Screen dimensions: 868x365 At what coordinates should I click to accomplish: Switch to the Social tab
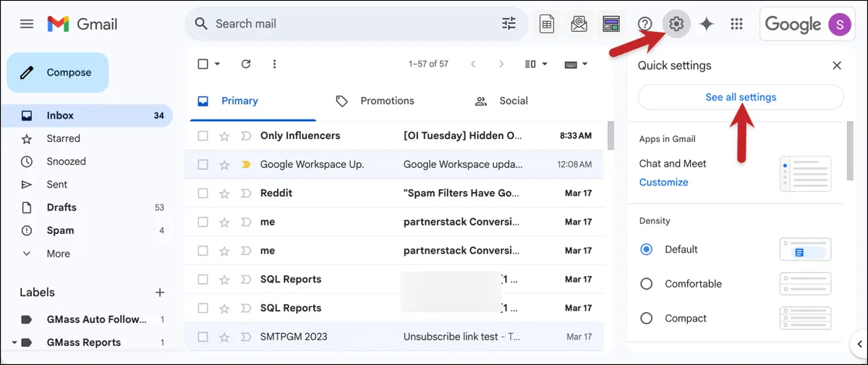point(501,101)
